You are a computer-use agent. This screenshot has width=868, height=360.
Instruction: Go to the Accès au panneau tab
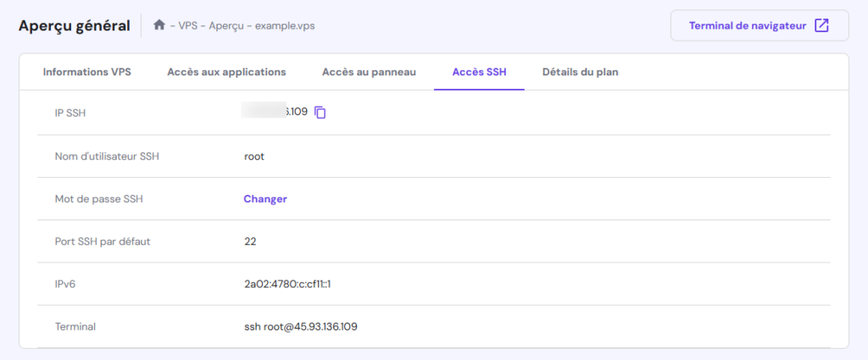tap(369, 72)
